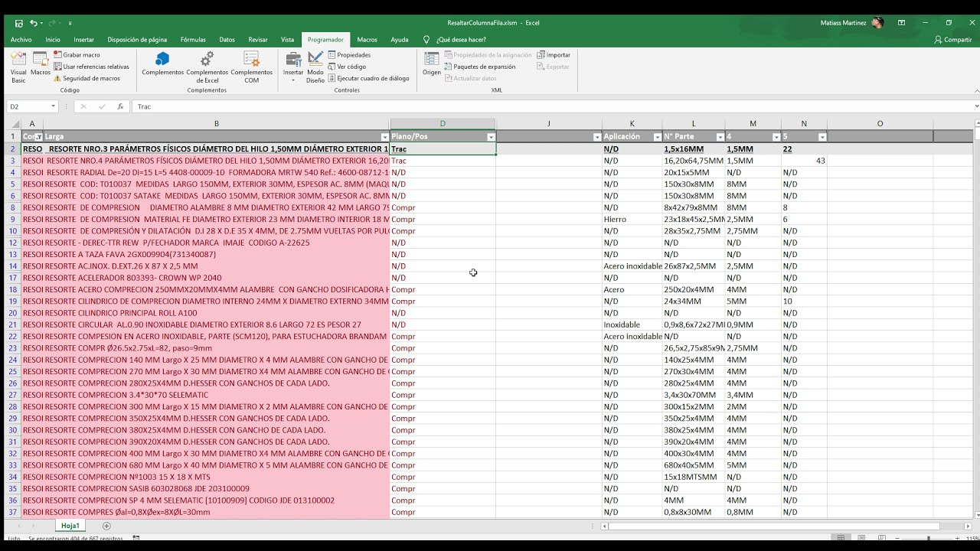Image resolution: width=980 pixels, height=551 pixels.
Task: Open Complementos de Excel dialog
Action: click(x=207, y=67)
